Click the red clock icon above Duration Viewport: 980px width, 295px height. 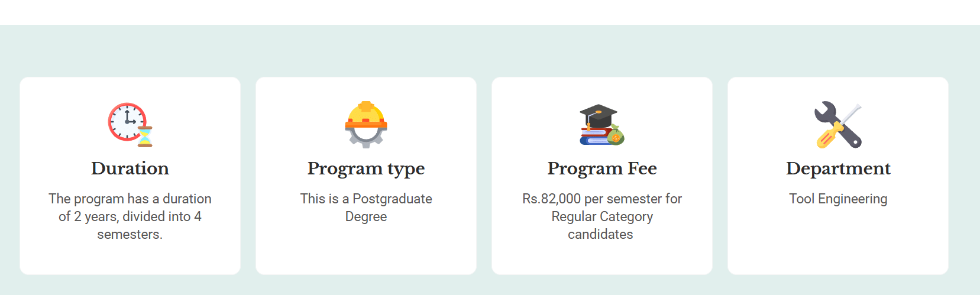(127, 121)
